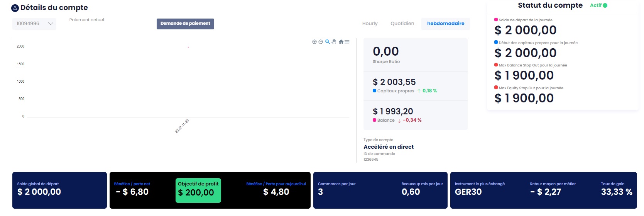Open the account number 10094996 dropdown

pyautogui.click(x=34, y=24)
